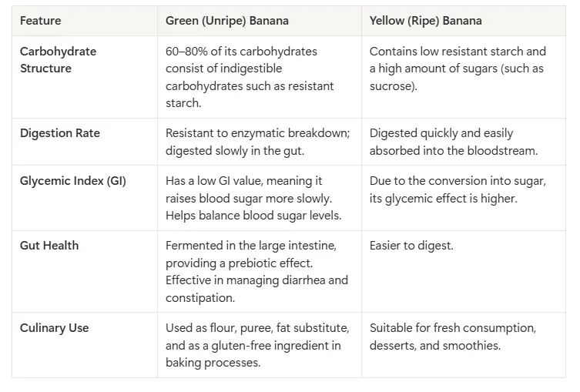580x392 pixels.
Task: Select the "Carbohydrate Structure" row label
Action: [58, 60]
